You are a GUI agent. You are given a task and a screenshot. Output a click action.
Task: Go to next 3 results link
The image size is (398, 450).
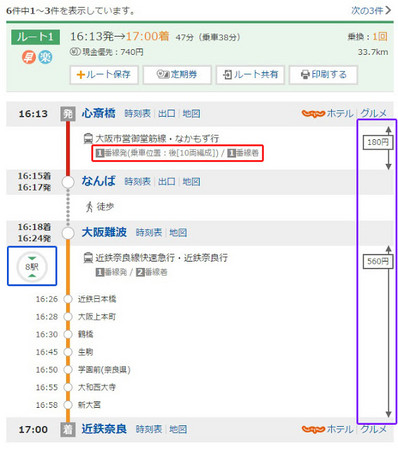click(x=371, y=10)
